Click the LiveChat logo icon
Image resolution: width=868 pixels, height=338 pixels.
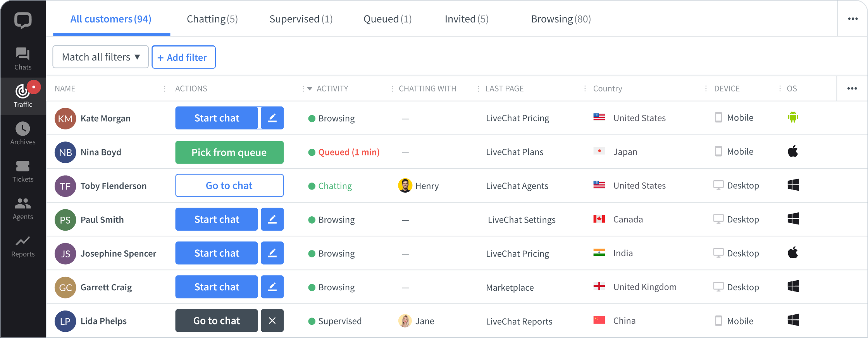point(23,20)
